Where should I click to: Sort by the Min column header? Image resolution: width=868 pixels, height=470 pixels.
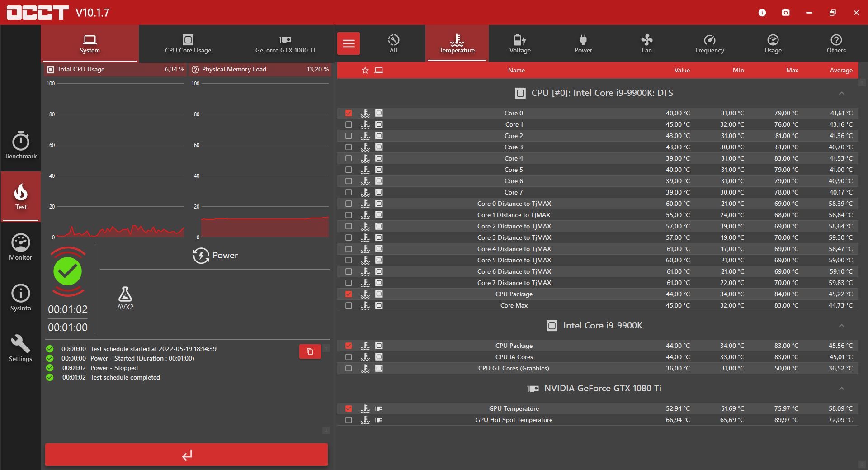tap(738, 70)
